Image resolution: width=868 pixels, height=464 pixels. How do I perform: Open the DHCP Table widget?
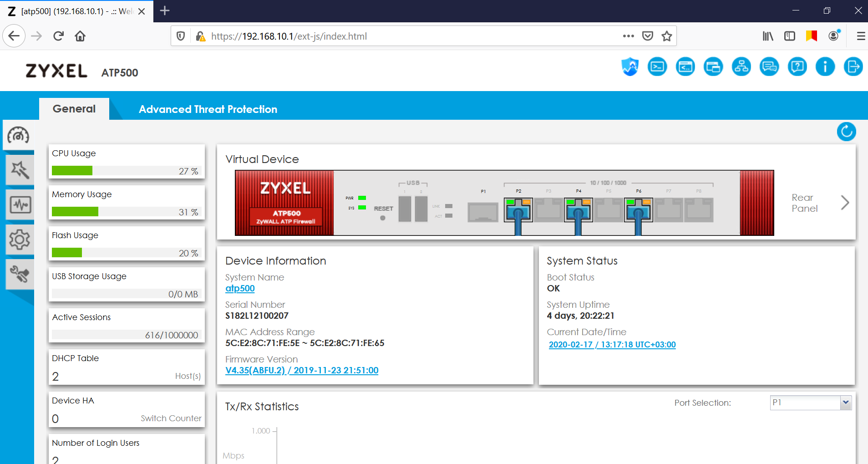tap(127, 367)
